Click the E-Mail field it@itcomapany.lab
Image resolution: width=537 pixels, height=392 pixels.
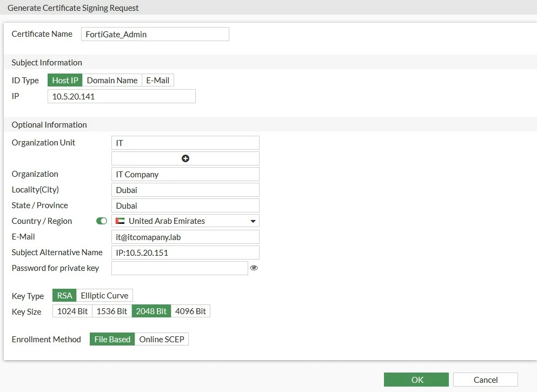[x=185, y=237]
